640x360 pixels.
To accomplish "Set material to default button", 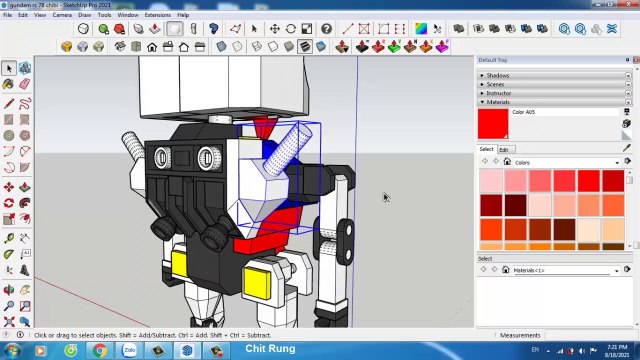I will click(x=627, y=136).
